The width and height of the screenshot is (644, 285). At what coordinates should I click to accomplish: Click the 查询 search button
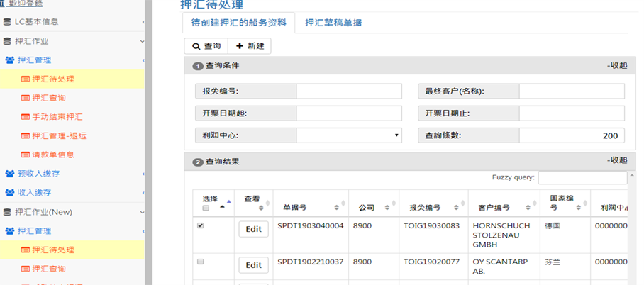[205, 46]
